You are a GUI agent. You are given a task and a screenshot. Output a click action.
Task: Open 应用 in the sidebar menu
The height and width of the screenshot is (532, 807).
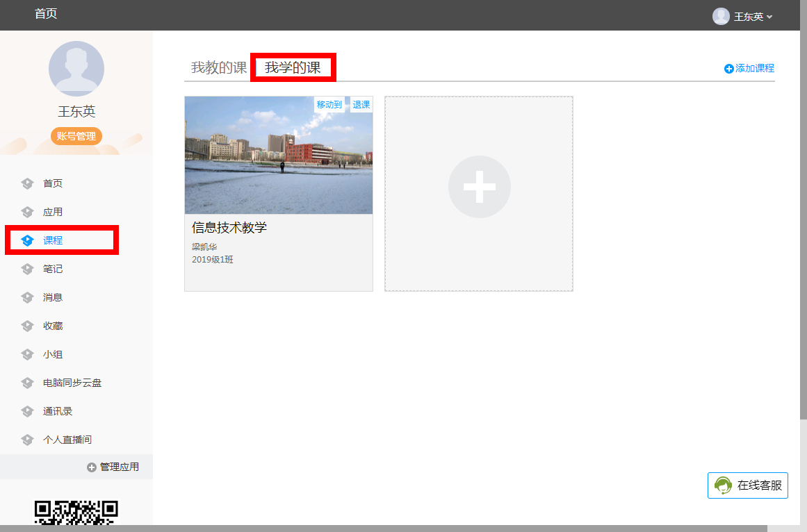click(53, 212)
